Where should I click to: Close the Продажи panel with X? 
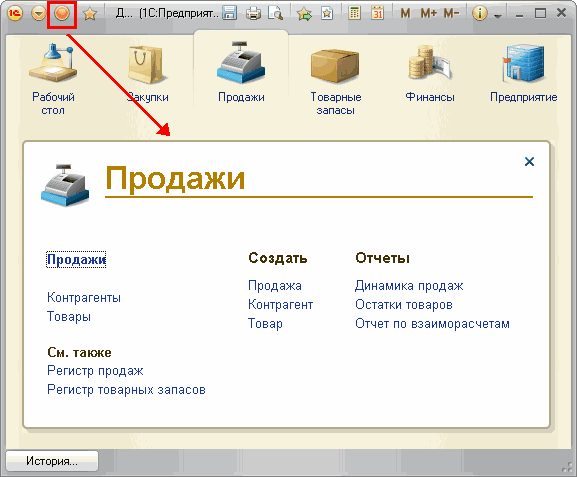click(x=529, y=161)
